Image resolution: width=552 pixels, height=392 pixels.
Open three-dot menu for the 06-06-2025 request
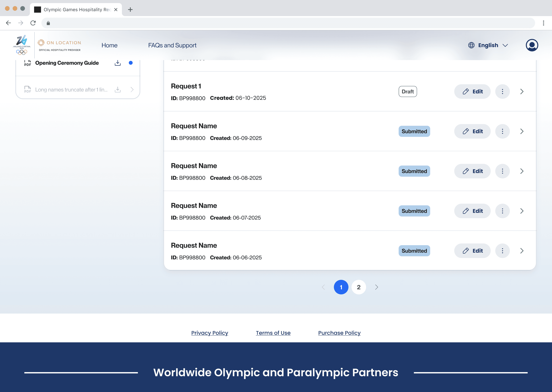[503, 251]
